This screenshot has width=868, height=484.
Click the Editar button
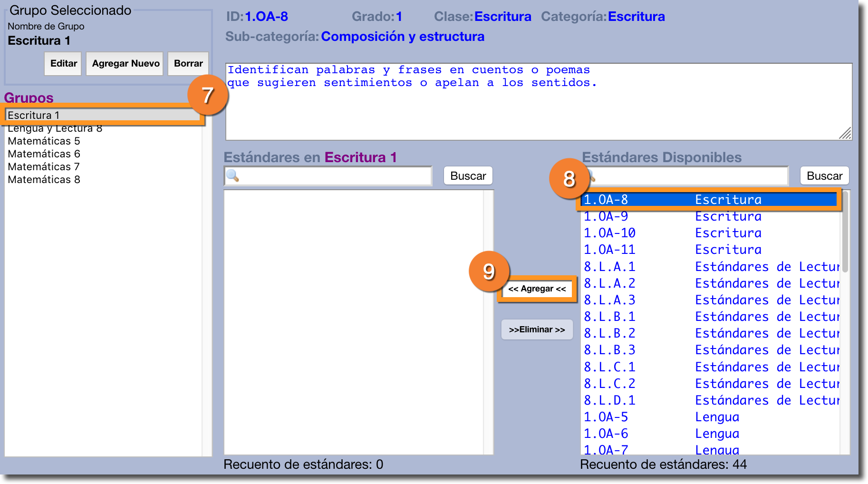(63, 64)
